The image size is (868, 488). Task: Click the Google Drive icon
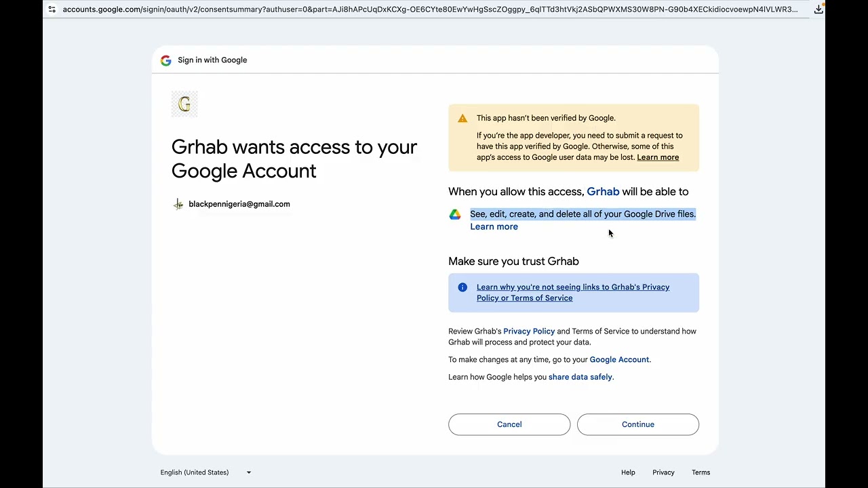[x=455, y=214]
